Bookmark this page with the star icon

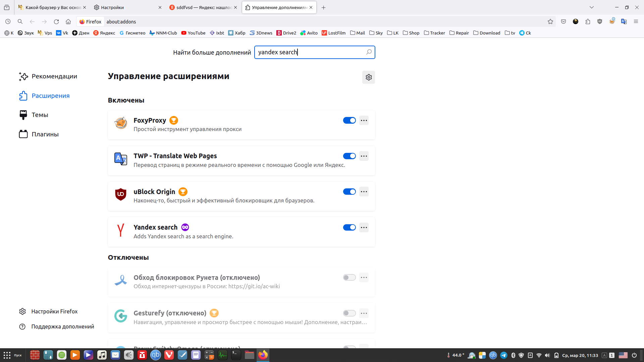coord(550,22)
